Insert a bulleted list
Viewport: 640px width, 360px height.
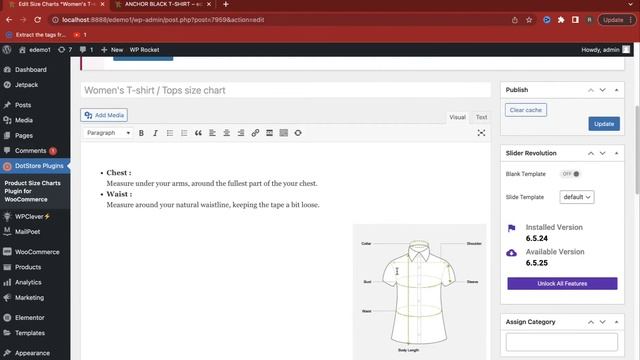170,133
